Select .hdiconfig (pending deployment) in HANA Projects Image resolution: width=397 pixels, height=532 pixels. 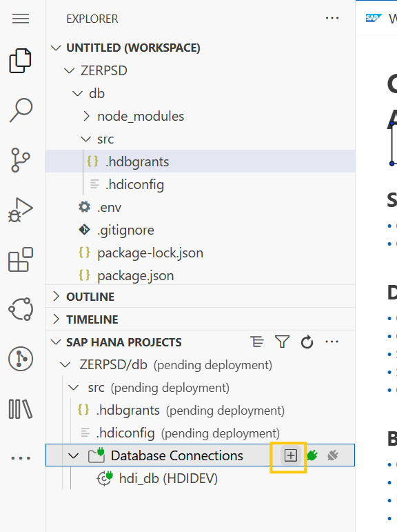pos(201,433)
